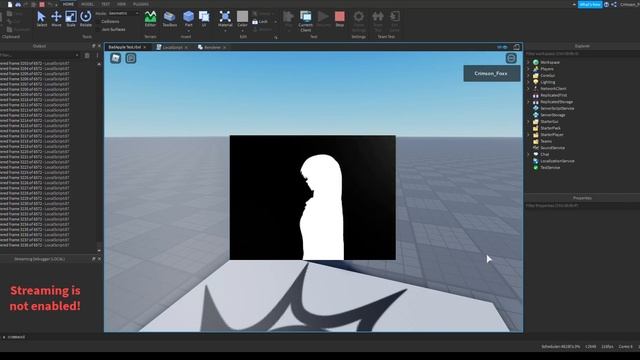Click the new file icon in title bar
Screen dimensions: 640x360
(x=10, y=4)
